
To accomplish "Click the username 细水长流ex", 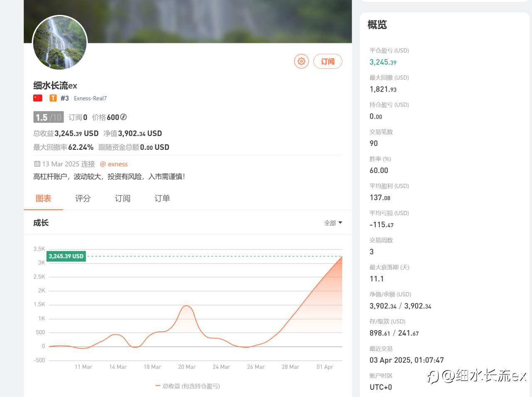I will [55, 86].
